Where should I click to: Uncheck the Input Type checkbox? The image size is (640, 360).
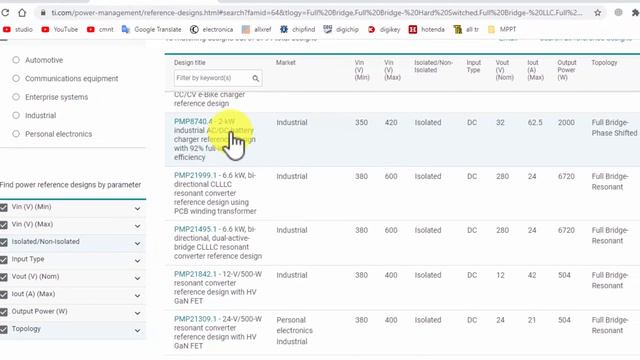click(x=4, y=260)
